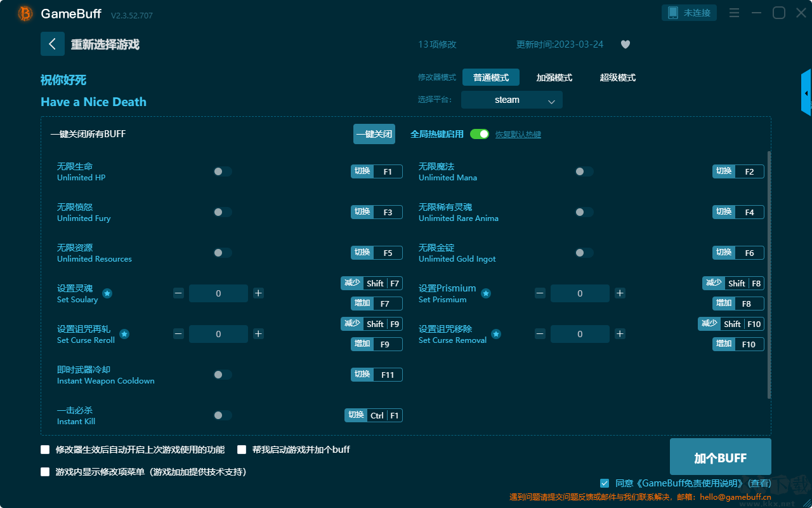Check 游戏内显示修改项菜单 box
Viewport: 812px width, 508px height.
click(x=45, y=472)
